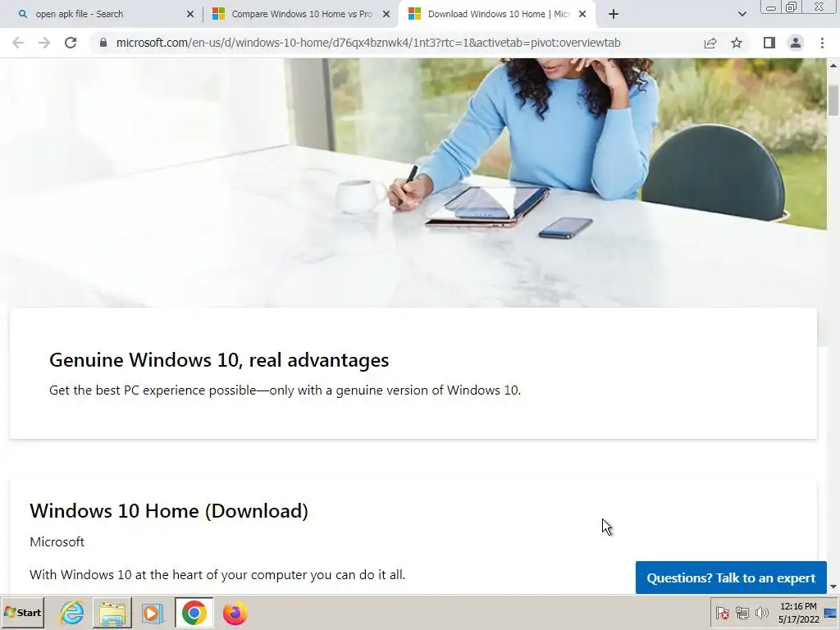Open the volume speaker tray icon
The height and width of the screenshot is (630, 840).
point(761,613)
